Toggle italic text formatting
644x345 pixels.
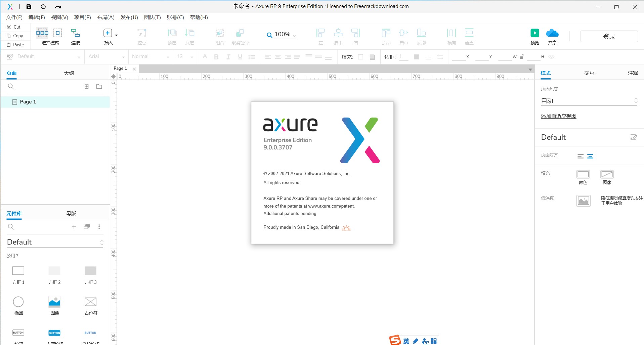point(228,56)
